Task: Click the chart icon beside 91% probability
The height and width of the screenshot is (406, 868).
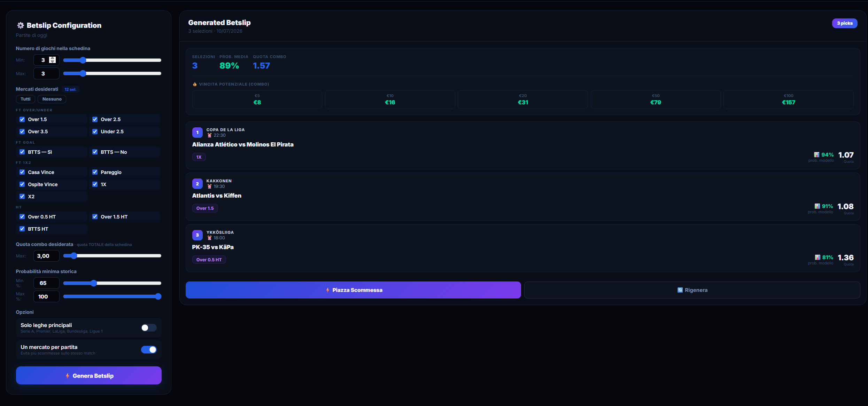Action: click(817, 206)
